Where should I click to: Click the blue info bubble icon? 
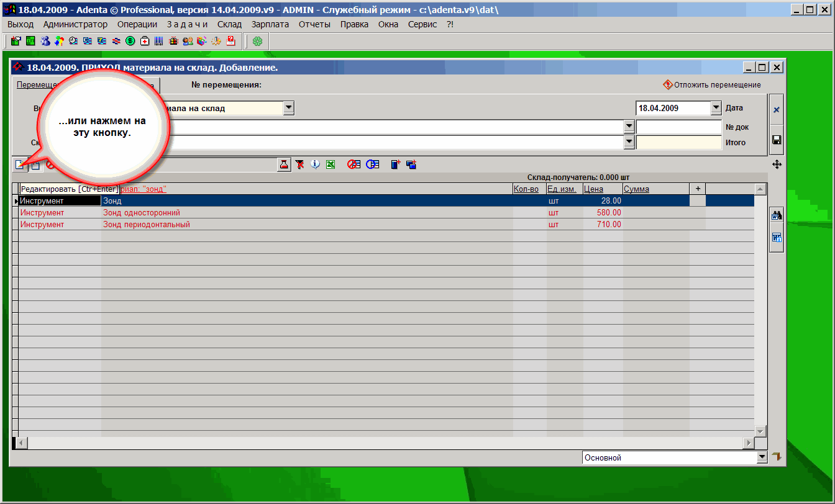(315, 164)
